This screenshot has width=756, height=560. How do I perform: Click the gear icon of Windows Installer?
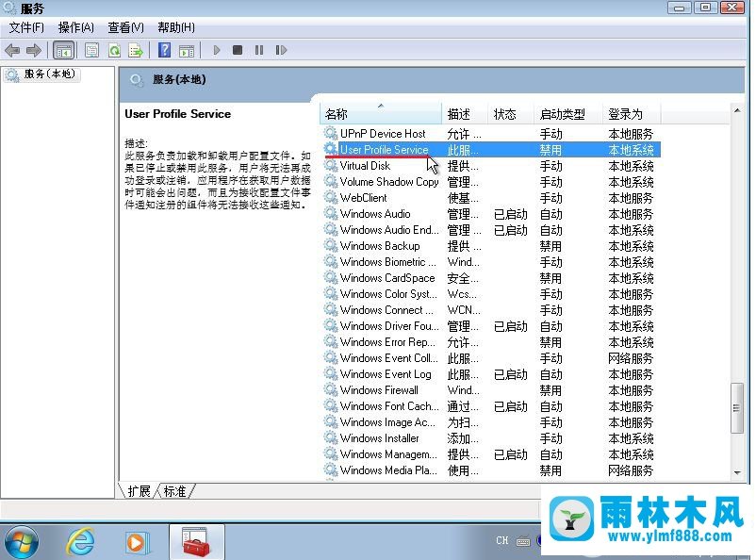point(330,438)
